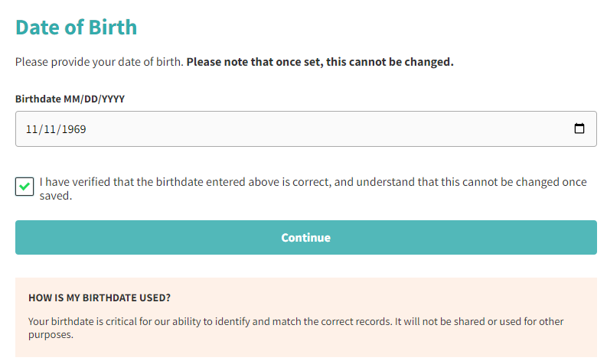The height and width of the screenshot is (364, 607).
Task: Click the "I have verified" checkbox label text
Action: 313,189
